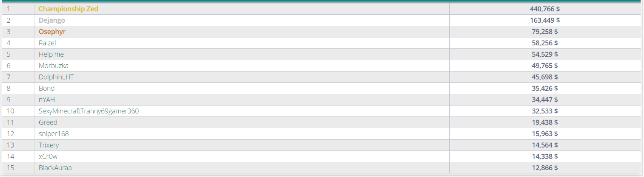Click Morbuzka in the leaderboard
644x177 pixels.
[54, 65]
